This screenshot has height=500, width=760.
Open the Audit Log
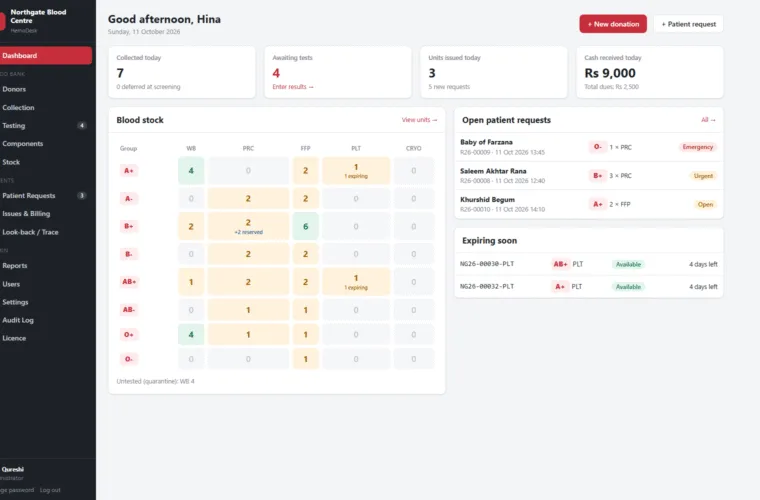45,320
